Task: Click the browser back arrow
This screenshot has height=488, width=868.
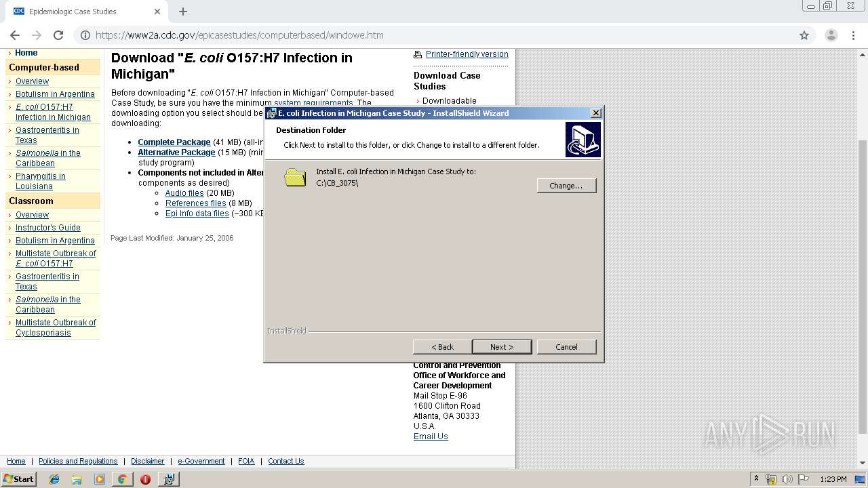Action: pos(15,35)
